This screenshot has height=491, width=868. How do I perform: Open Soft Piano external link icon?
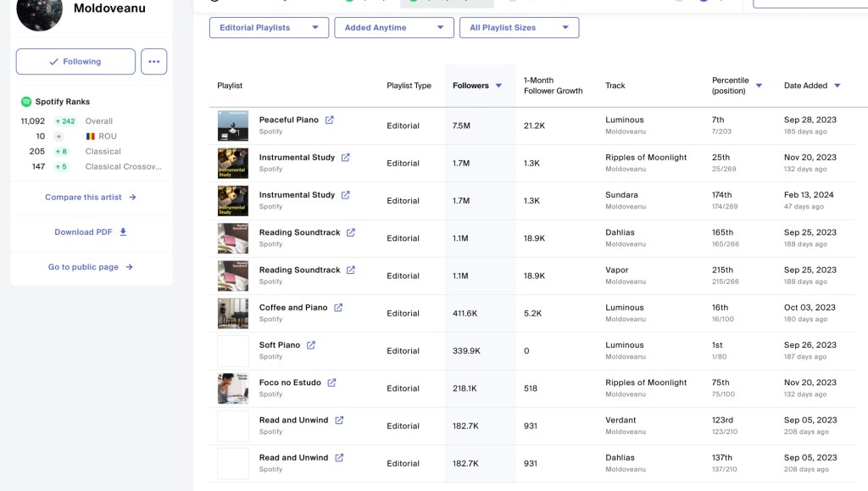pyautogui.click(x=311, y=345)
